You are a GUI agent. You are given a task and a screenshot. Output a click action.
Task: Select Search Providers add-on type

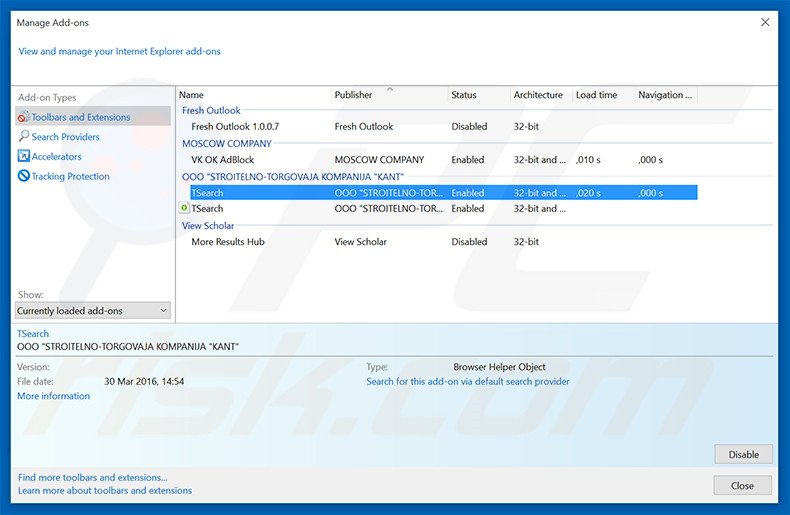[x=65, y=137]
